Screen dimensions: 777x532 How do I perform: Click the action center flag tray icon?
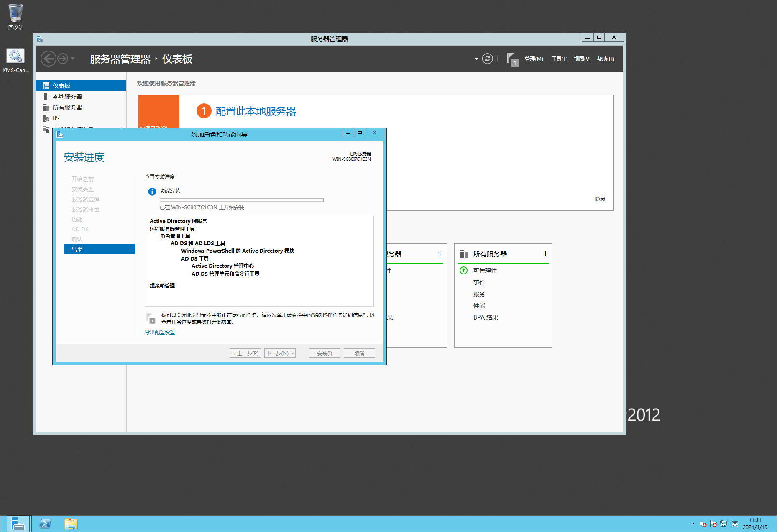(713, 524)
